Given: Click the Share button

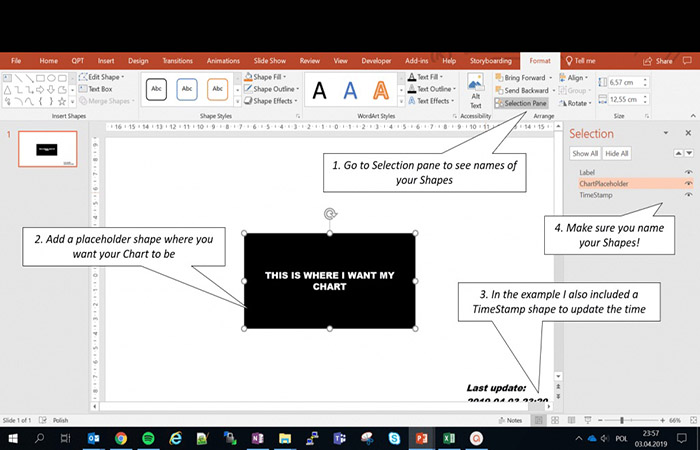Looking at the screenshot, I should point(658,61).
